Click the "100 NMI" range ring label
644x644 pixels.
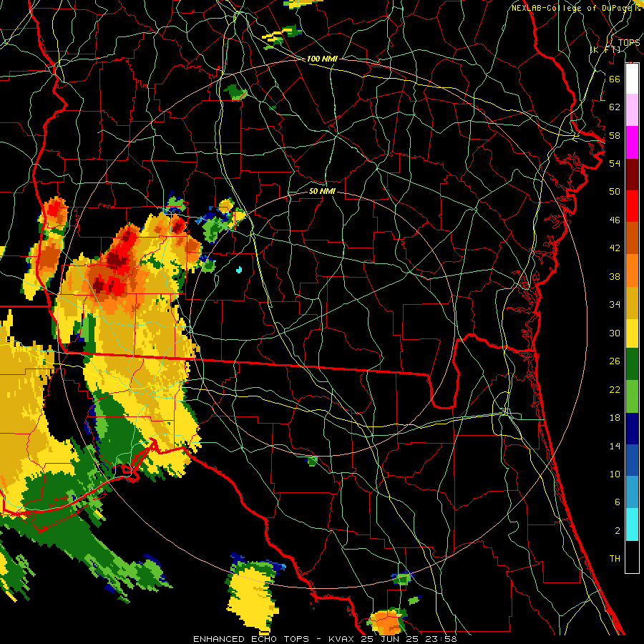point(322,59)
